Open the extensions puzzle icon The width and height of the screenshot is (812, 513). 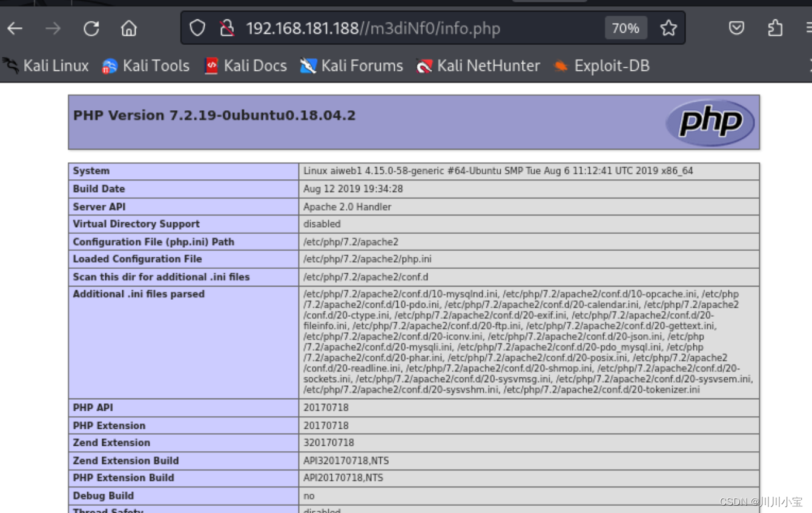tap(775, 28)
